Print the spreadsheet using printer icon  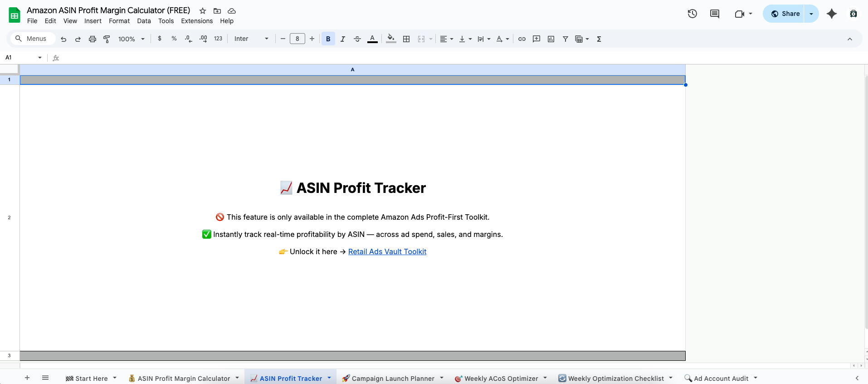coord(93,39)
